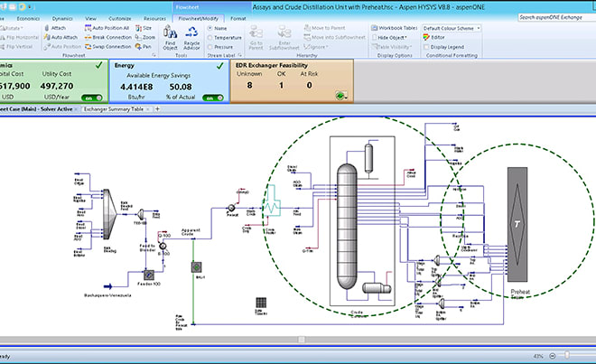Click Flip Horizontal

click(19, 37)
